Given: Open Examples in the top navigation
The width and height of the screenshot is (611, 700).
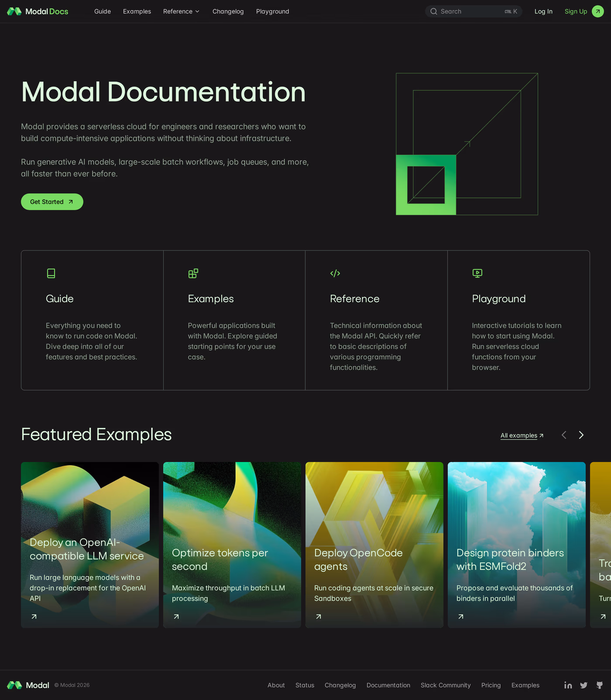Looking at the screenshot, I should point(137,11).
